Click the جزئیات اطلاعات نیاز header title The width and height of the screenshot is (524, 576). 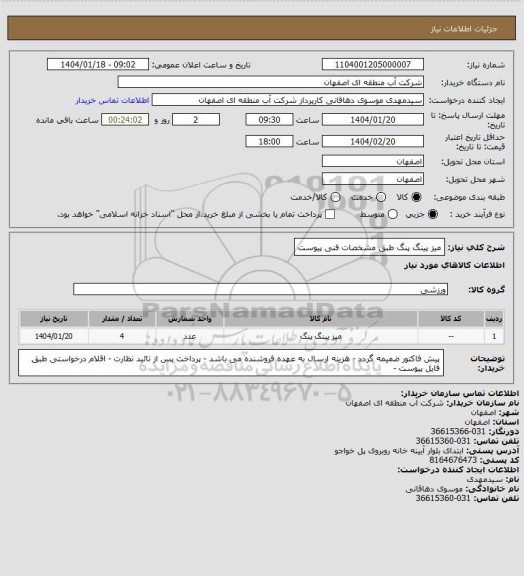pos(464,29)
